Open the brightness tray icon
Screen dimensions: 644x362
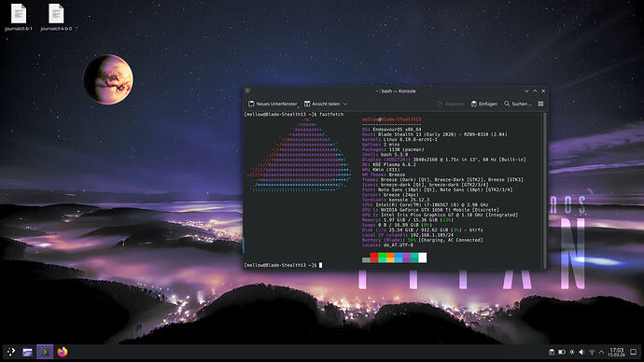click(572, 352)
